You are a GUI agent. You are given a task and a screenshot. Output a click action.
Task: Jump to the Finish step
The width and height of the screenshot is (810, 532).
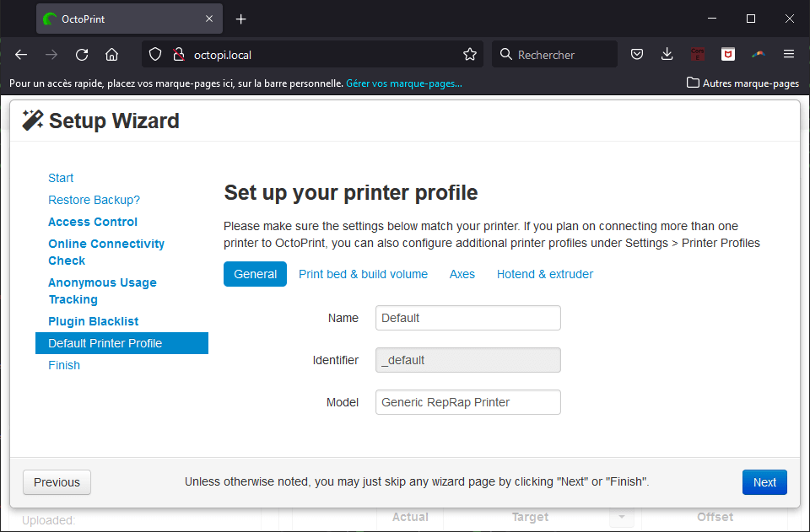[64, 365]
